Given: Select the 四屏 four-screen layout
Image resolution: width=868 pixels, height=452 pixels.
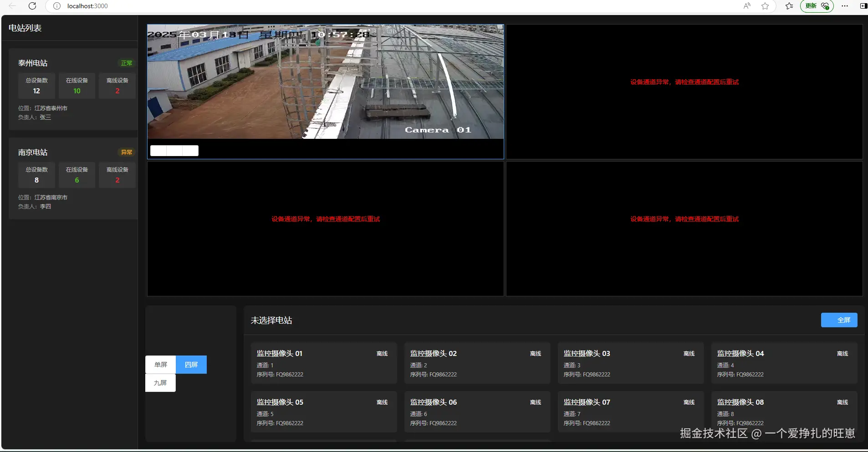Looking at the screenshot, I should 191,365.
